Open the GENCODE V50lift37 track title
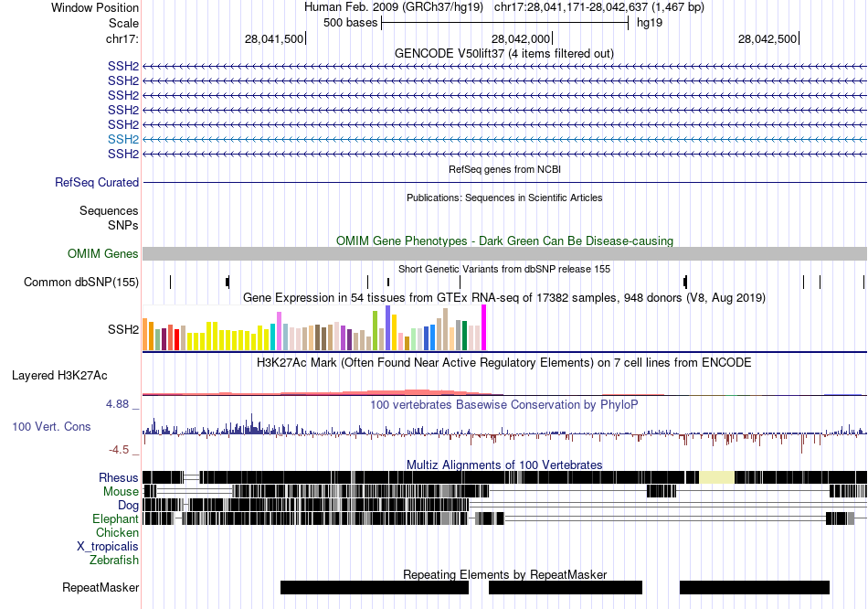 click(x=503, y=54)
